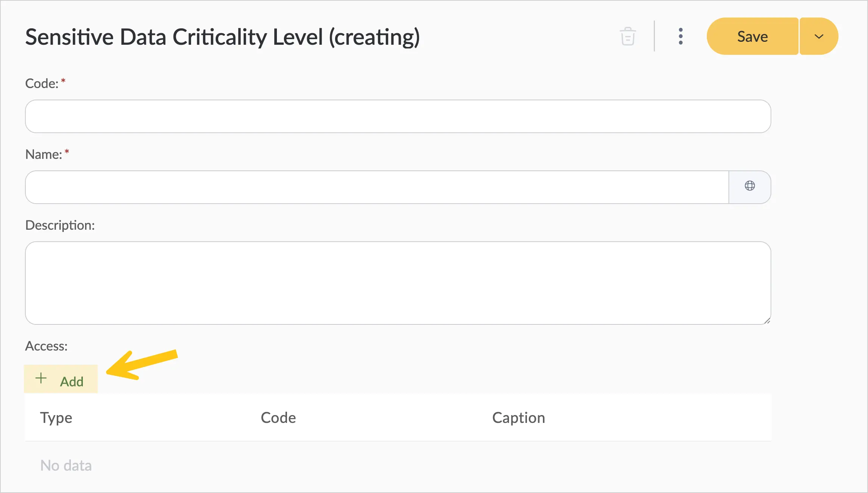
Task: Expand the Save dropdown arrow
Action: [x=819, y=37]
